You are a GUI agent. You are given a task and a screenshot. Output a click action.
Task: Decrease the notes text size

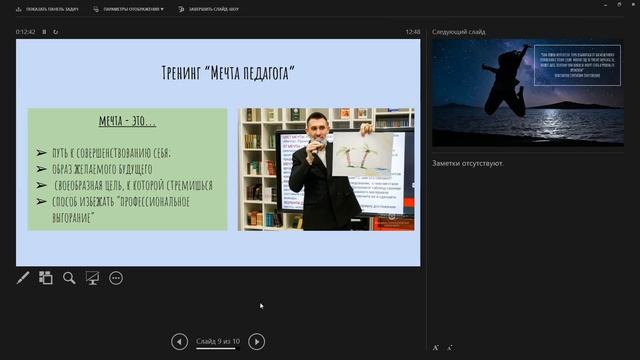[449, 348]
